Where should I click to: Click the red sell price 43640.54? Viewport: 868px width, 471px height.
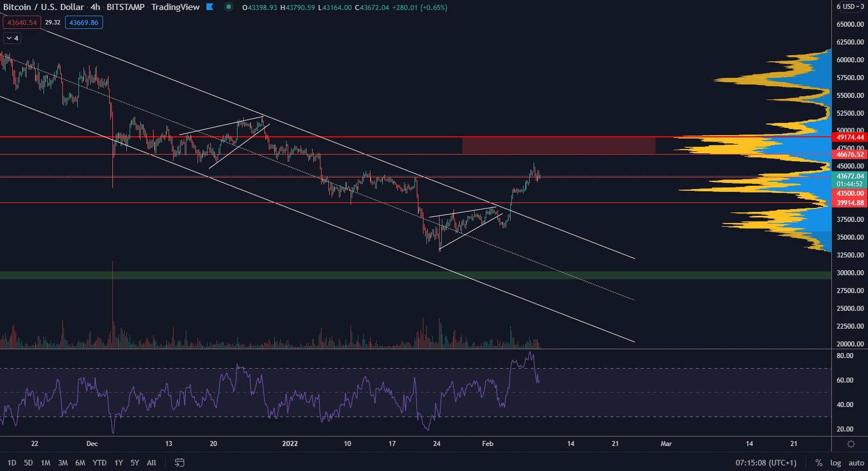[x=22, y=23]
